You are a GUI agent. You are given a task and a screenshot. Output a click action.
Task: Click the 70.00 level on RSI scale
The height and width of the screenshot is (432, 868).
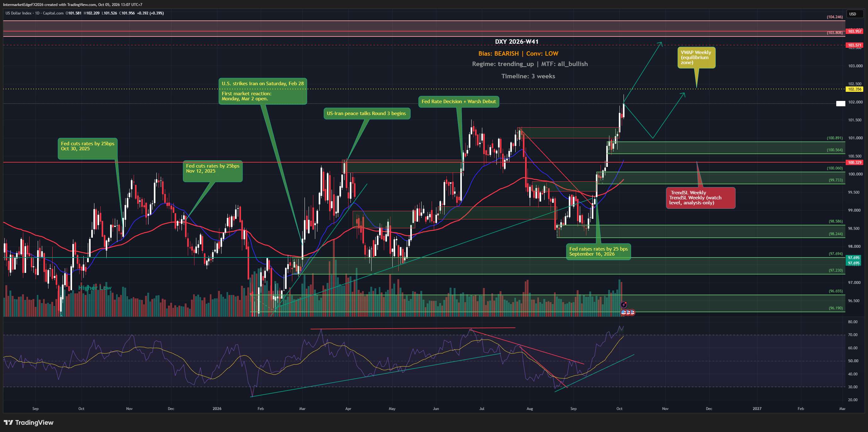tap(853, 335)
